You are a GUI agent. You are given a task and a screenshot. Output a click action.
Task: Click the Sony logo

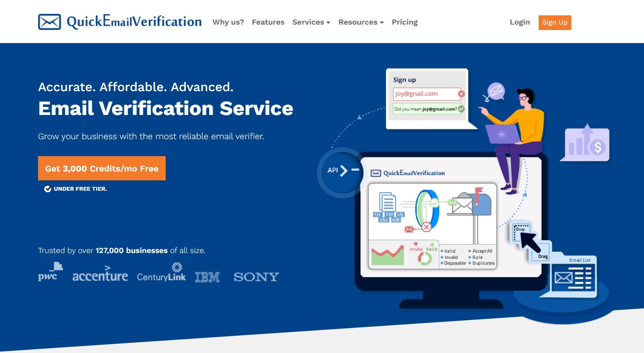coord(256,277)
